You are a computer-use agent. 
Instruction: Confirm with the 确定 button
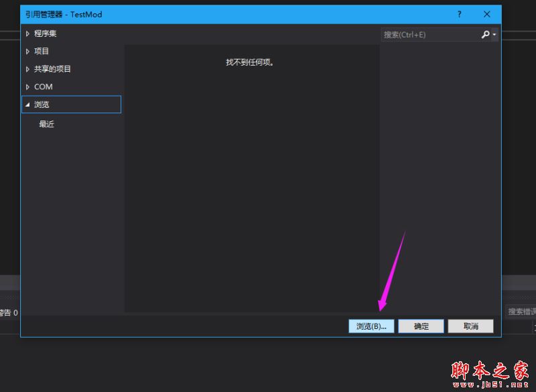(421, 326)
